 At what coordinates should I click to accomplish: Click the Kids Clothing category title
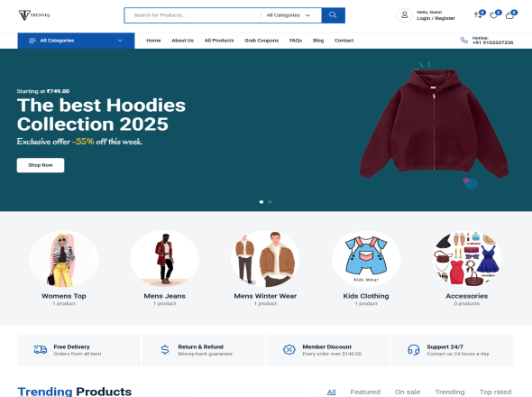[366, 296]
